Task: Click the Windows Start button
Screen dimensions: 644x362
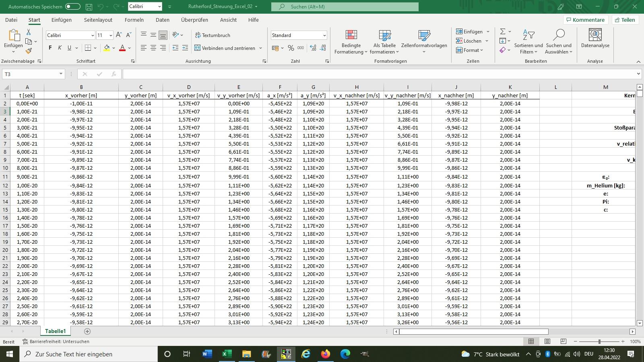Action: [10, 354]
